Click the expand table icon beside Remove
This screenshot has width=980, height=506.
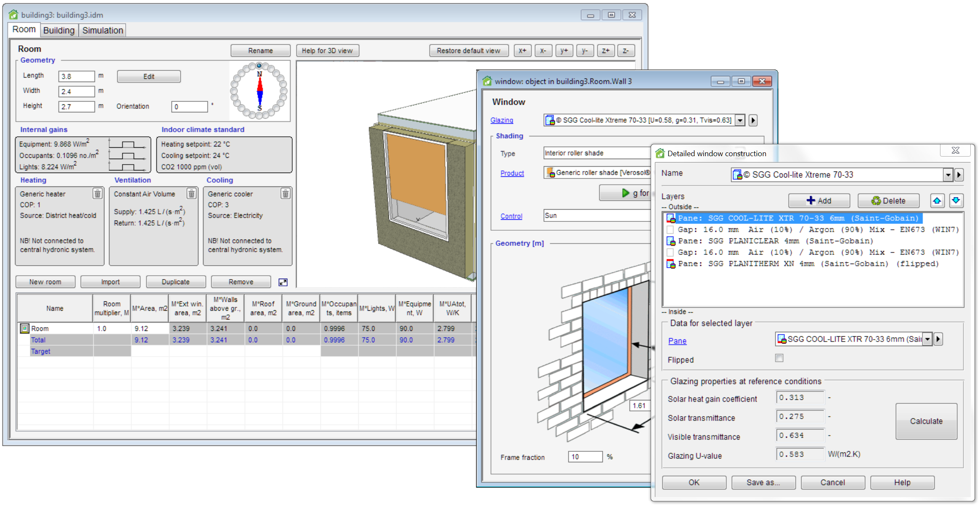click(283, 282)
